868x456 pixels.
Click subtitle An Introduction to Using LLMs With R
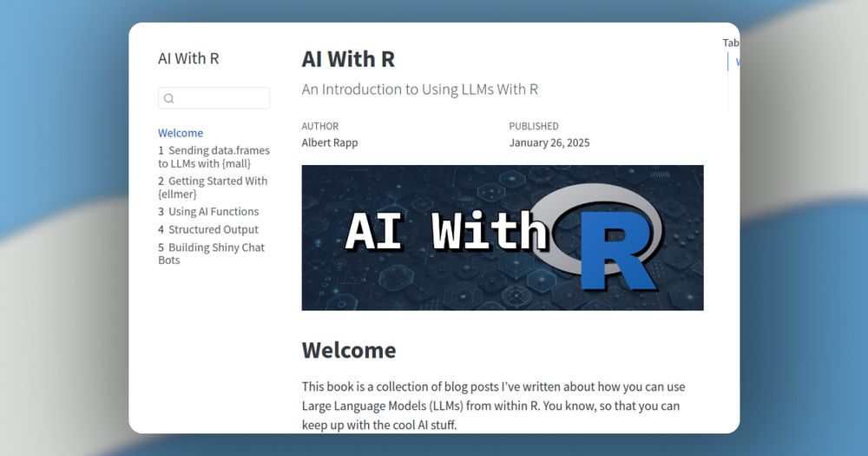pyautogui.click(x=419, y=89)
